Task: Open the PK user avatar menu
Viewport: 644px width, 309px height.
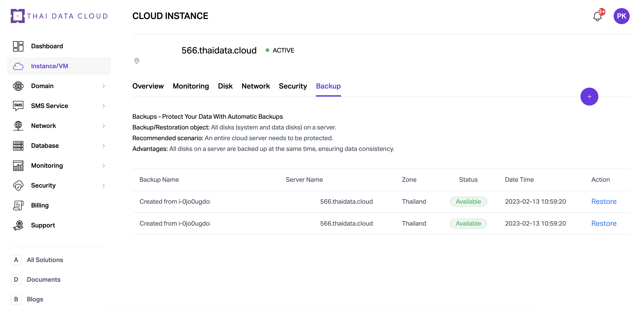Action: [621, 16]
